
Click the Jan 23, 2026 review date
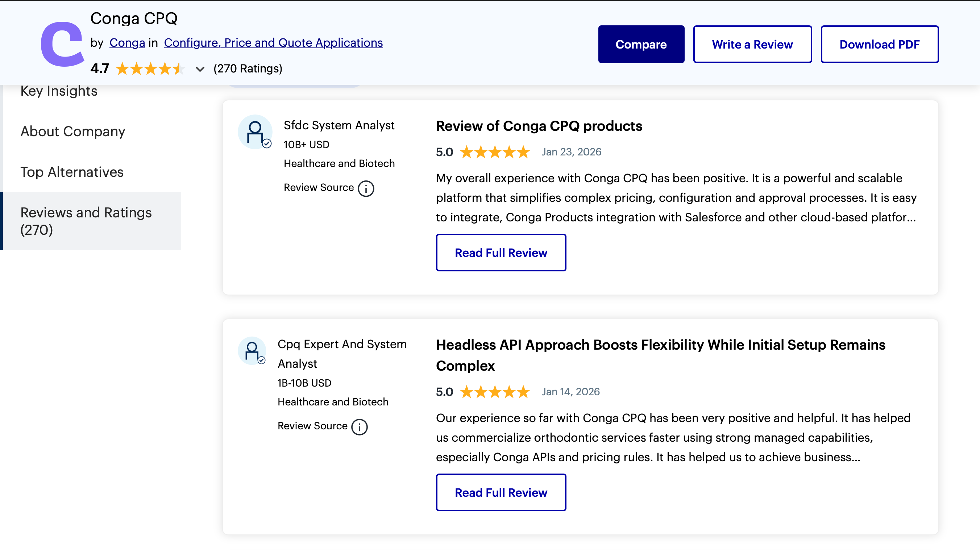[x=572, y=152]
